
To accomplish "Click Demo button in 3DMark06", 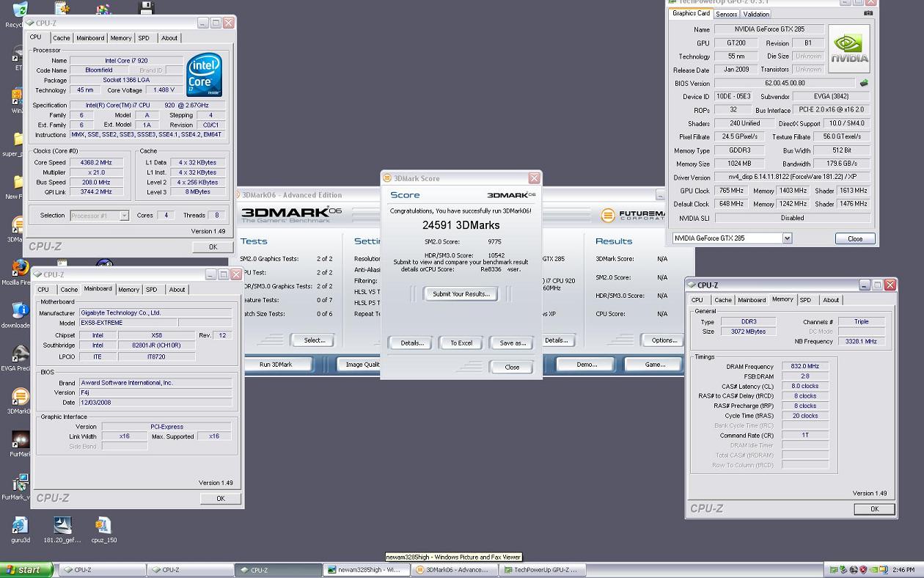I will (x=587, y=365).
